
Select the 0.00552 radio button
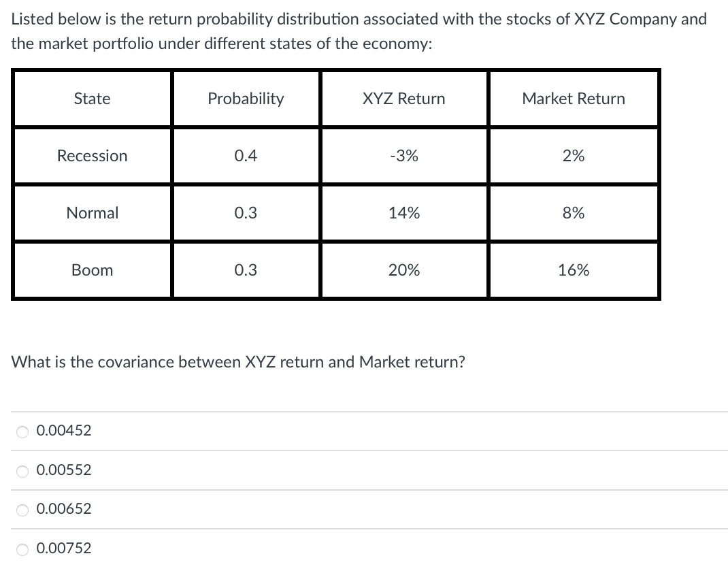pyautogui.click(x=22, y=470)
